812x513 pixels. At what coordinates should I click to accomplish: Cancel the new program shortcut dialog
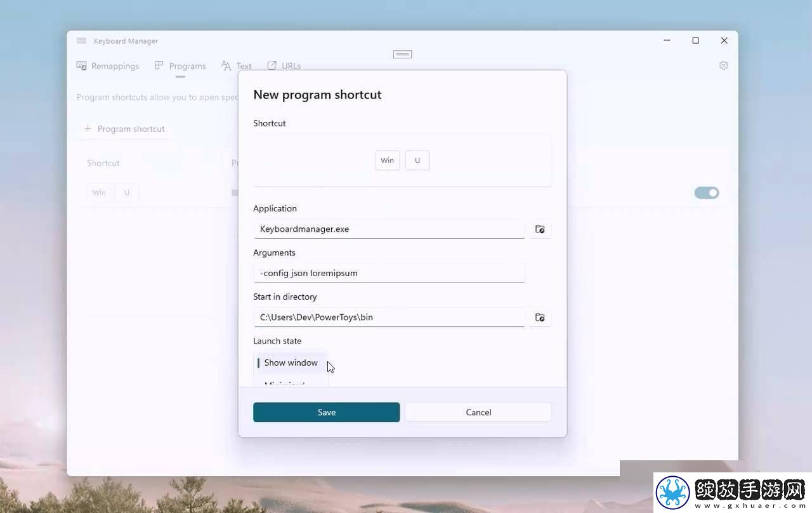click(478, 412)
